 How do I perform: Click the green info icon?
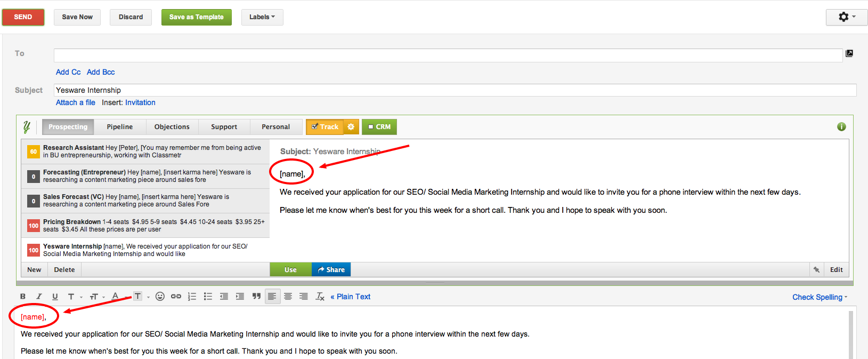(841, 127)
